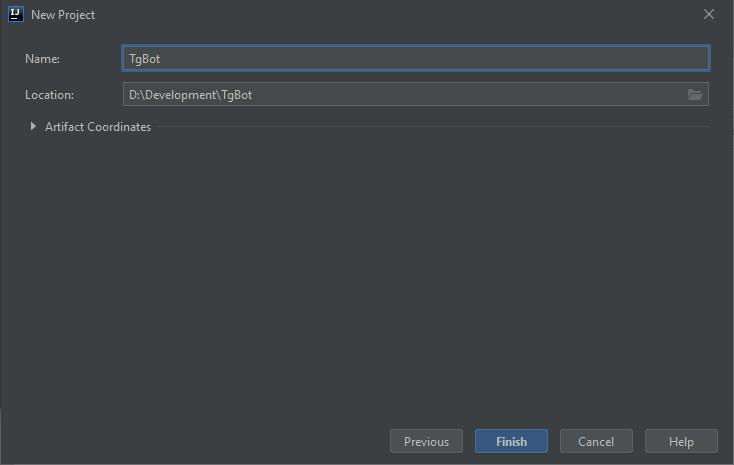Expand Artifact Coordinates using the triangle arrow
734x465 pixels.
click(x=33, y=126)
